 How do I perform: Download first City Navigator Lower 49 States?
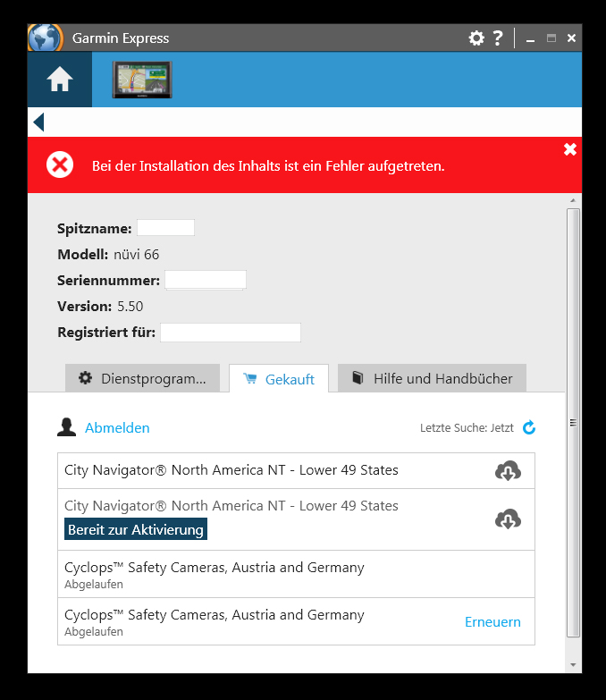[x=508, y=470]
